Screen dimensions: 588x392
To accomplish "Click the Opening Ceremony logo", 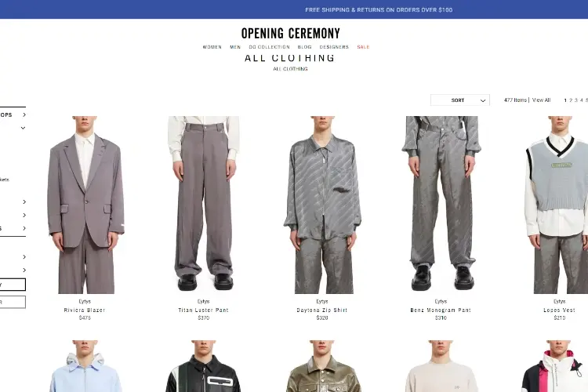I will click(291, 34).
